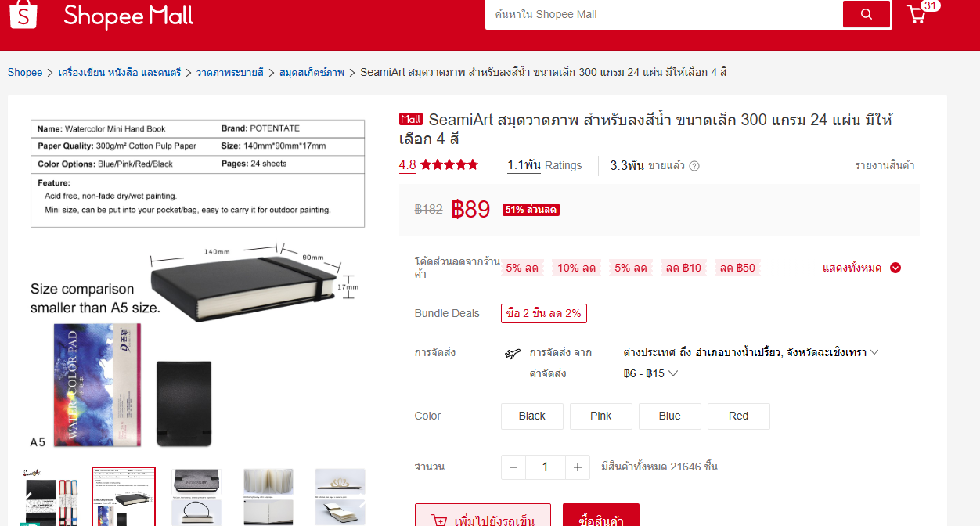980x526 pixels.
Task: Click the search magnifier icon button
Action: pyautogui.click(x=867, y=14)
